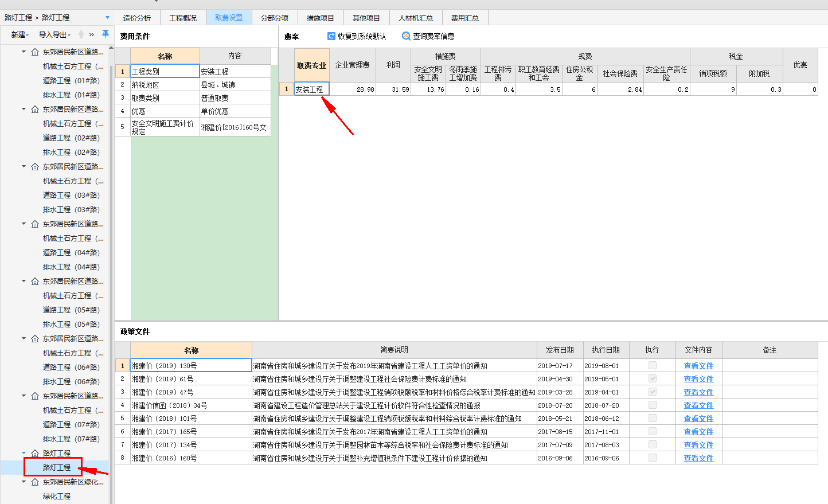This screenshot has height=504, width=828.
Task: Open 查看文件 link for 湘建价(2019)47号
Action: click(x=698, y=392)
